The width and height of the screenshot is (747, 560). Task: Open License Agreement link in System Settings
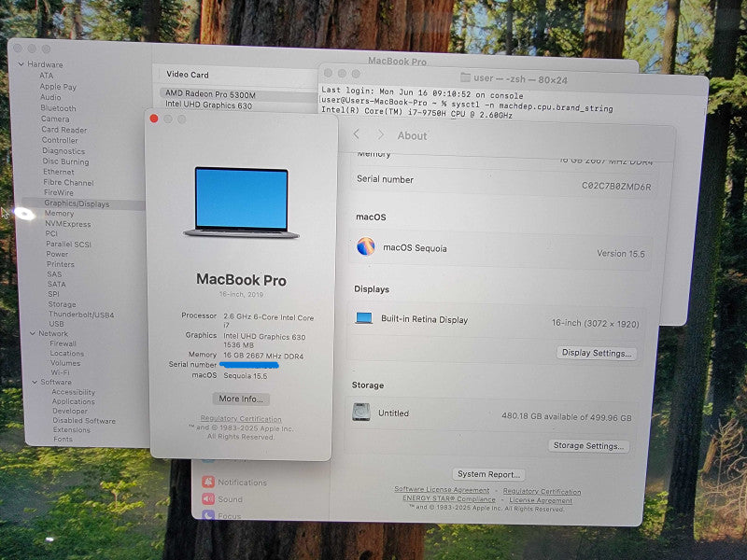click(x=541, y=500)
